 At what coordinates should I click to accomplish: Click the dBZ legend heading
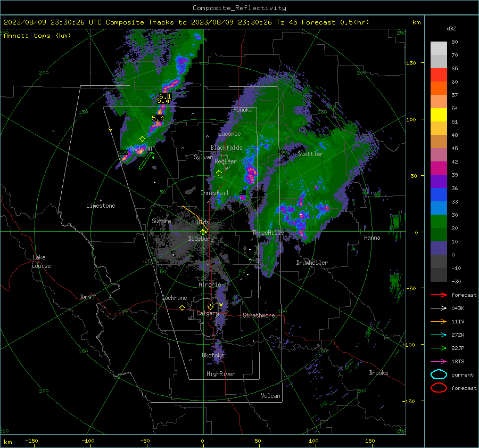(451, 28)
